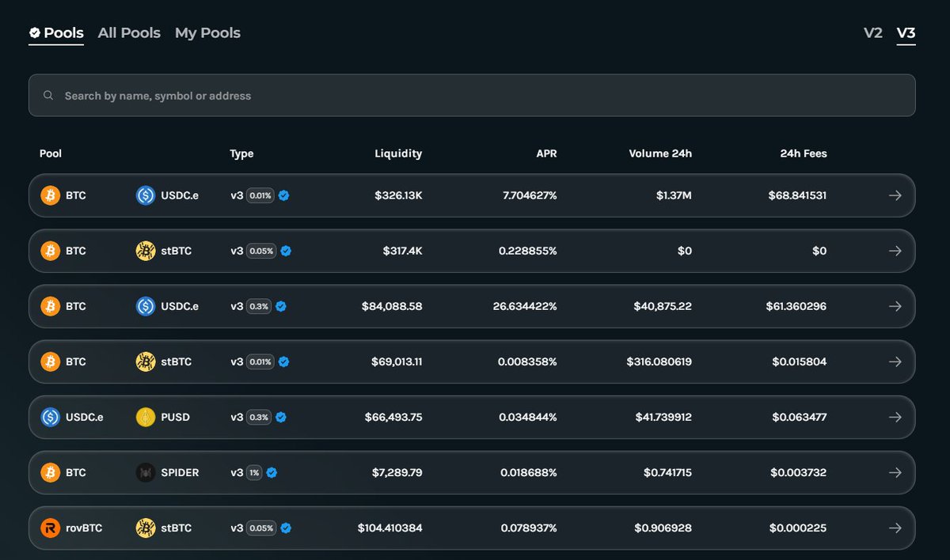Click the search by name field

click(472, 96)
